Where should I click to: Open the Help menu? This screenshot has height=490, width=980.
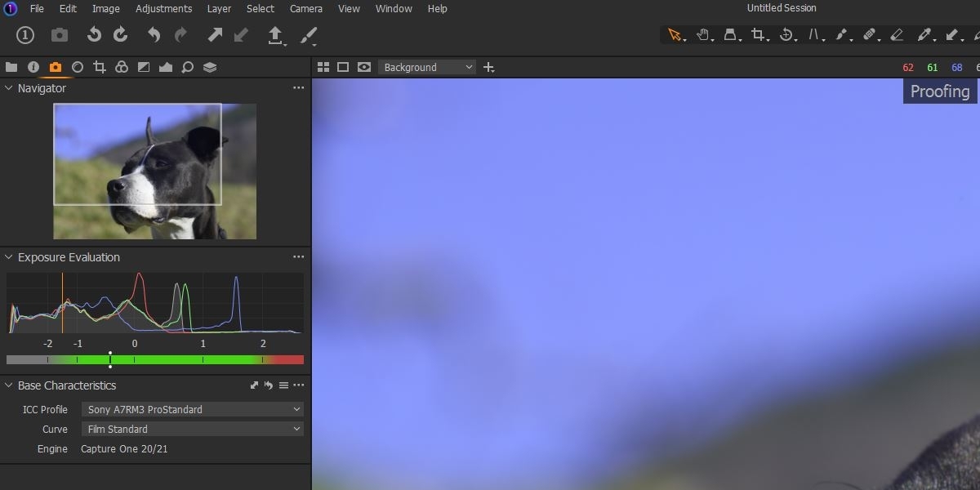tap(437, 8)
